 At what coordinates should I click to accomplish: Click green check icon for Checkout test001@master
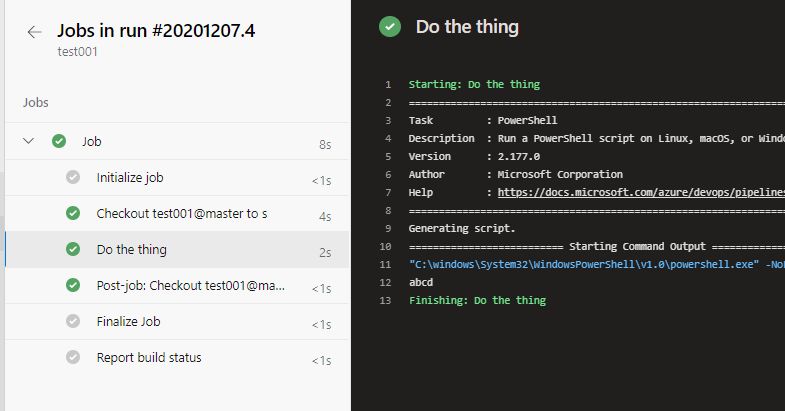point(73,214)
